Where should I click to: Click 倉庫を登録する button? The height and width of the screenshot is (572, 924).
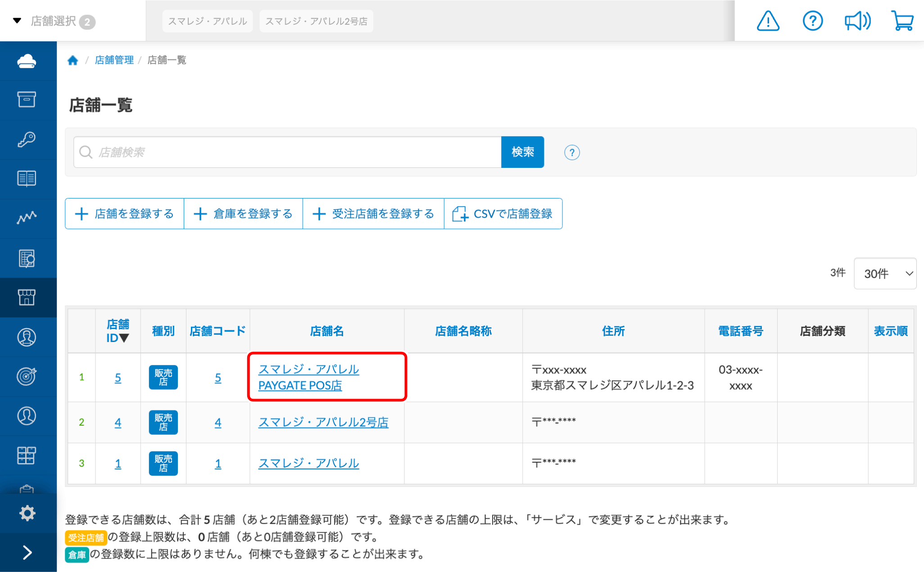(243, 214)
